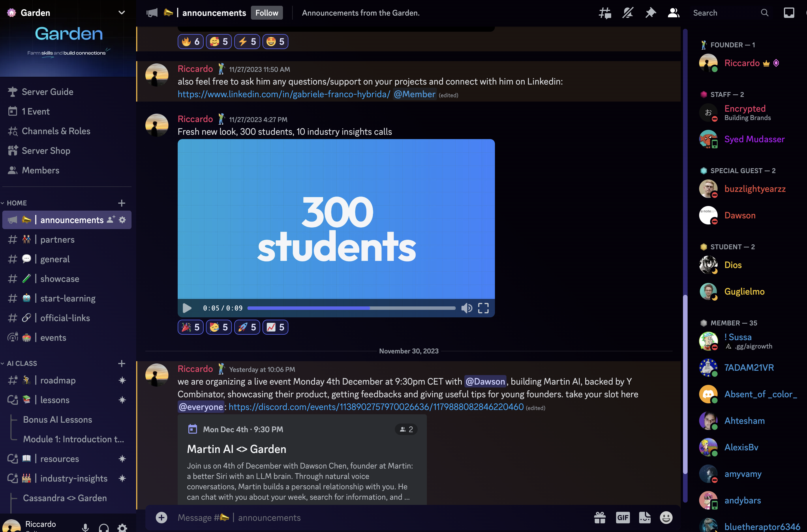This screenshot has height=532, width=807.
Task: Open the gift Nitro icon
Action: click(x=600, y=517)
